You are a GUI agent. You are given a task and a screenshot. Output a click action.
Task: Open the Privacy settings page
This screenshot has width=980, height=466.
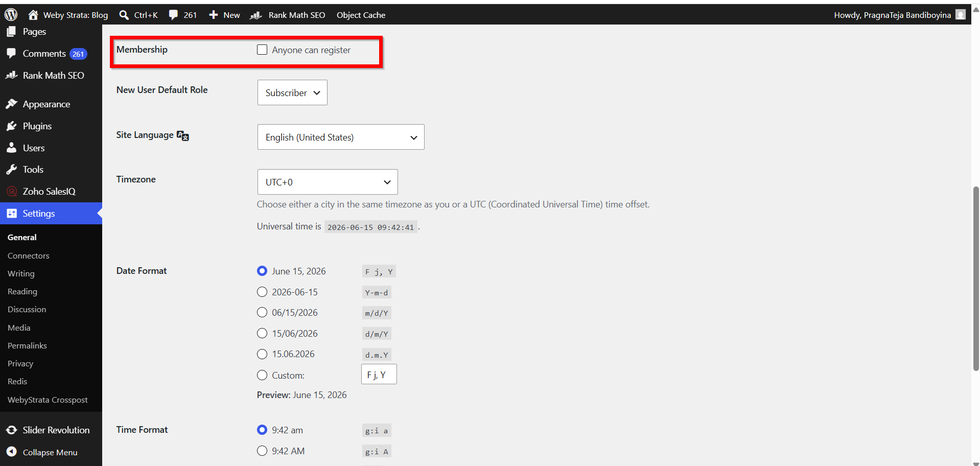coord(20,363)
